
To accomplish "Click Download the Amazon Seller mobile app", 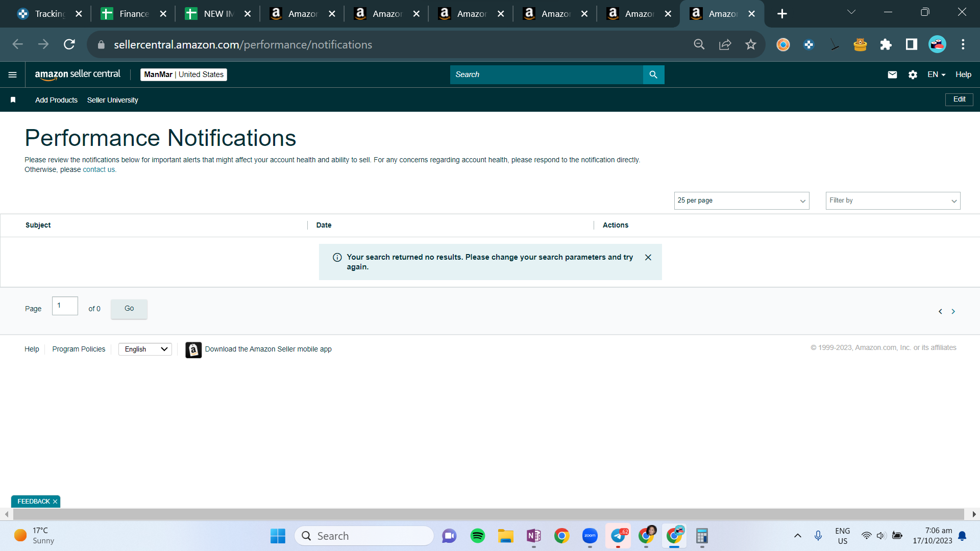I will pyautogui.click(x=268, y=349).
